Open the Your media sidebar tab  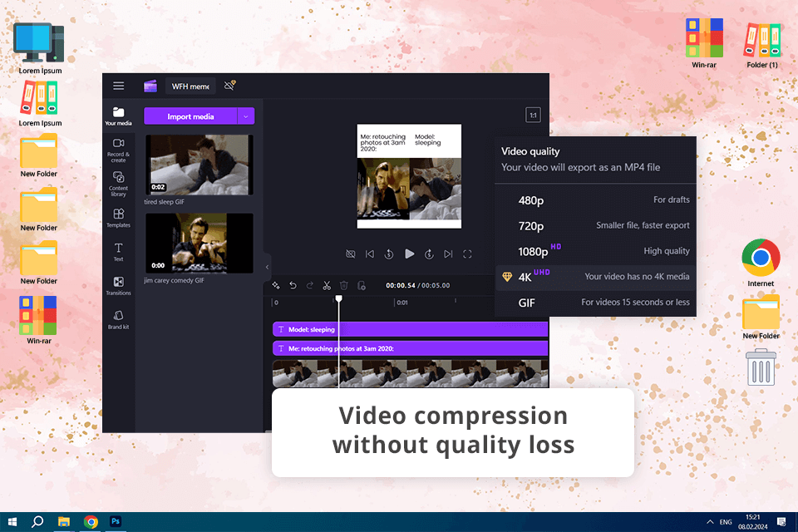119,116
